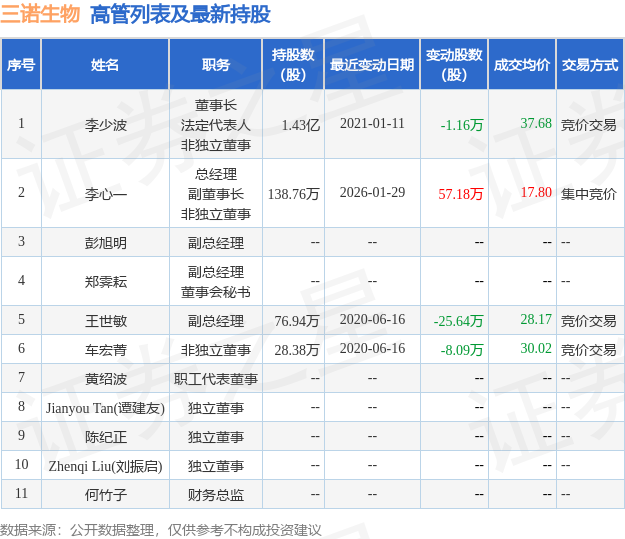
Task: Click the red 57.18万 change value
Action: [461, 194]
